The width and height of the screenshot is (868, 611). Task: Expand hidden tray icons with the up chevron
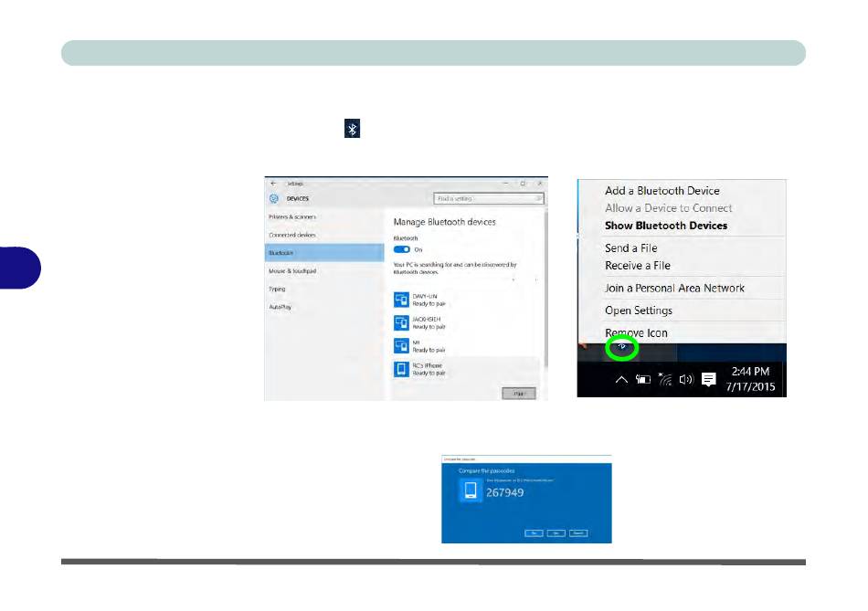(x=621, y=380)
